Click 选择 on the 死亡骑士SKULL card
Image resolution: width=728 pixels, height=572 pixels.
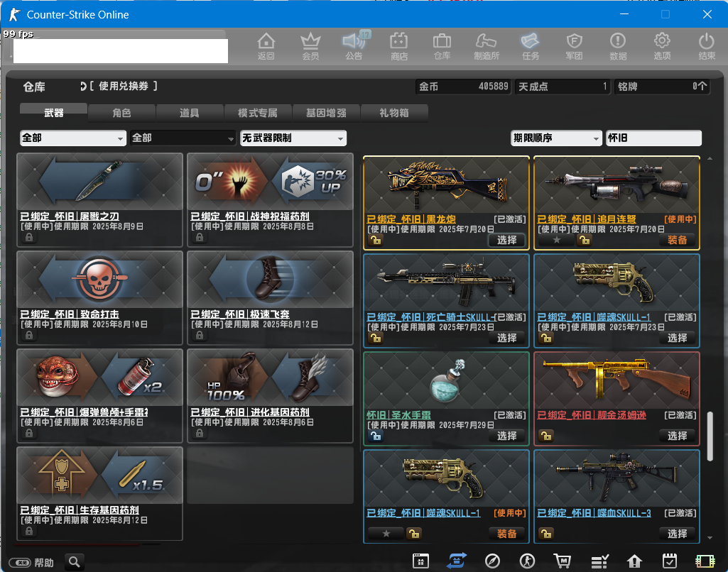click(506, 338)
